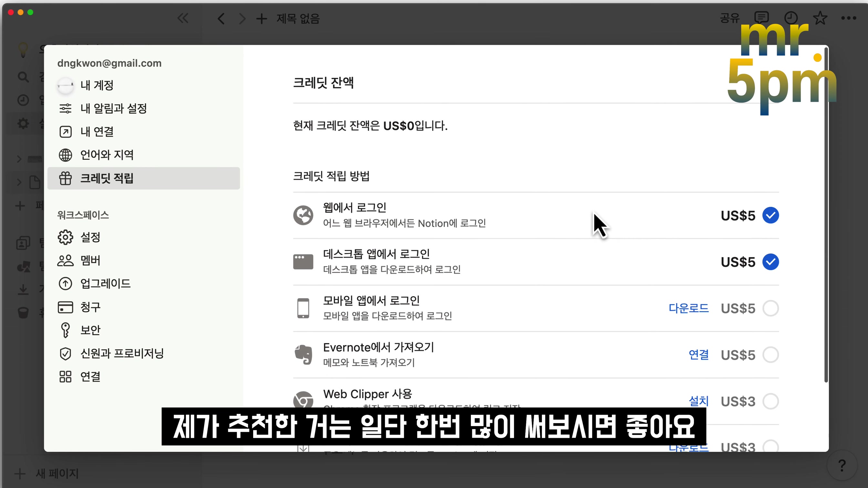Click the arrow-box icon beside 내 연결
The width and height of the screenshot is (868, 488).
tap(65, 132)
